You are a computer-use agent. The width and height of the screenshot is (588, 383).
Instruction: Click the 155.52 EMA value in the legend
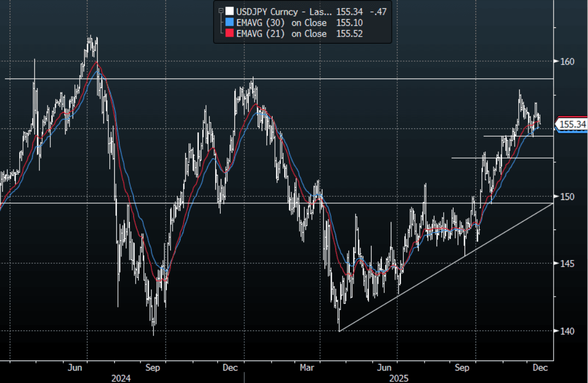pos(349,34)
